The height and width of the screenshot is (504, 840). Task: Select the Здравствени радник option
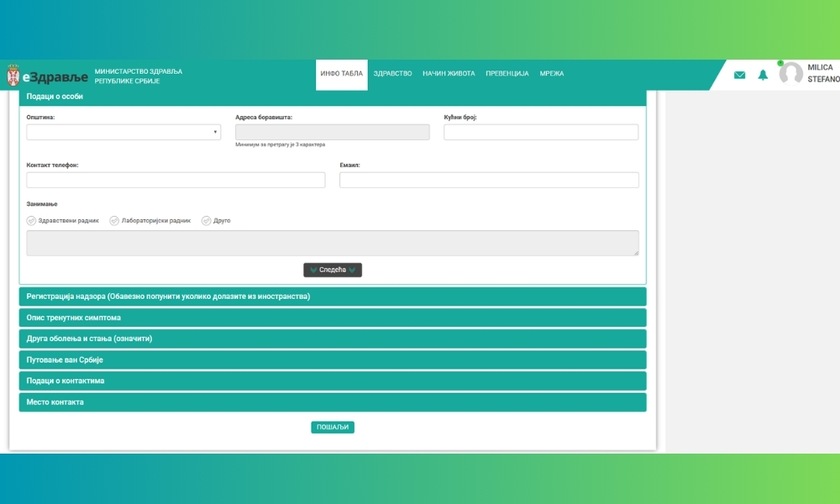pos(32,221)
